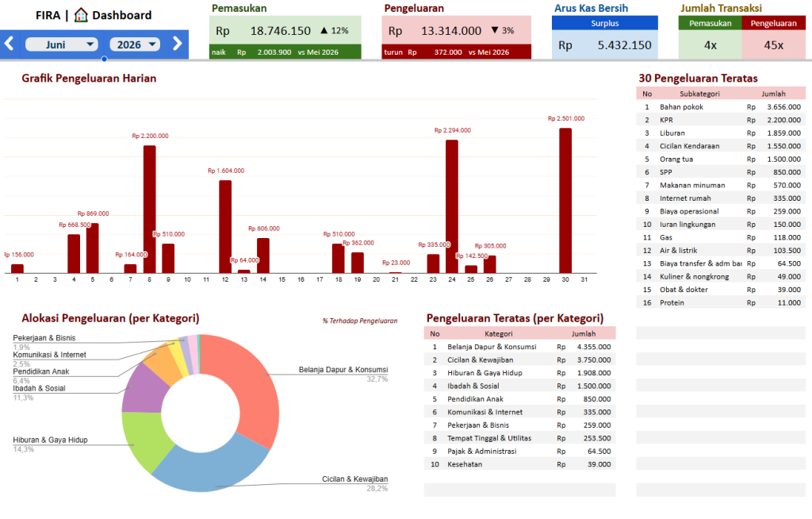The image size is (812, 519).
Task: Click the Subkategori column header
Action: tap(699, 94)
